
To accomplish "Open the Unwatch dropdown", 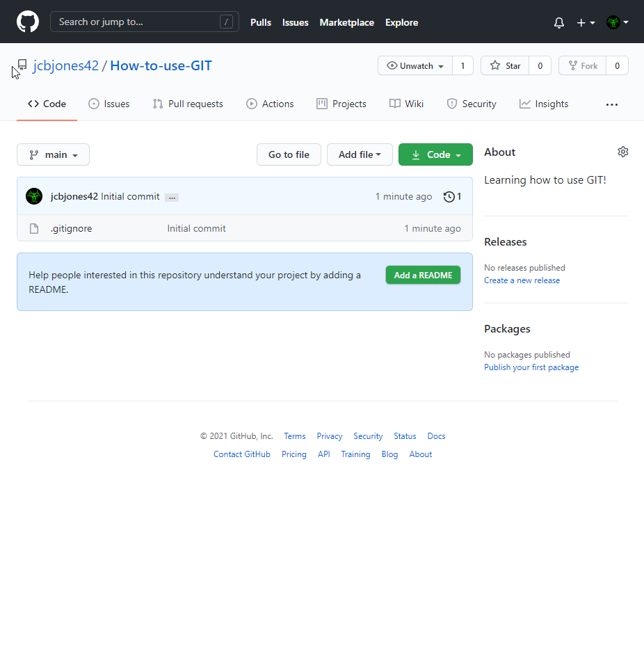I will (415, 65).
